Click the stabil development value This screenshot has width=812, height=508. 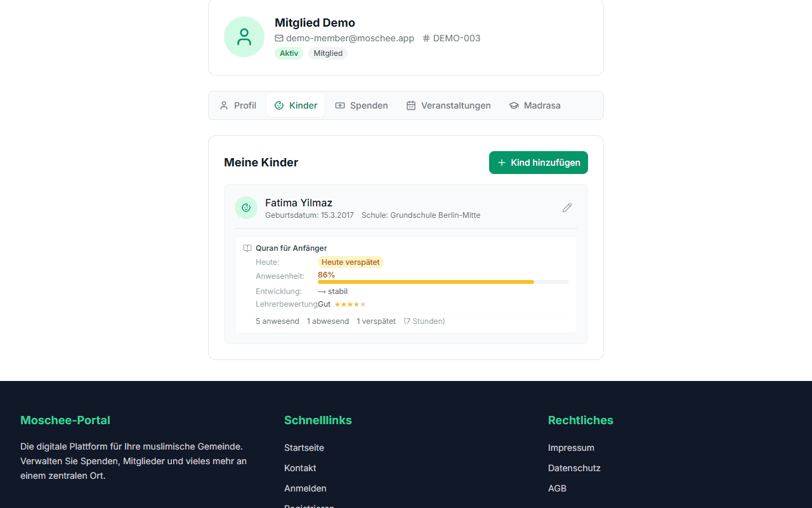(333, 291)
